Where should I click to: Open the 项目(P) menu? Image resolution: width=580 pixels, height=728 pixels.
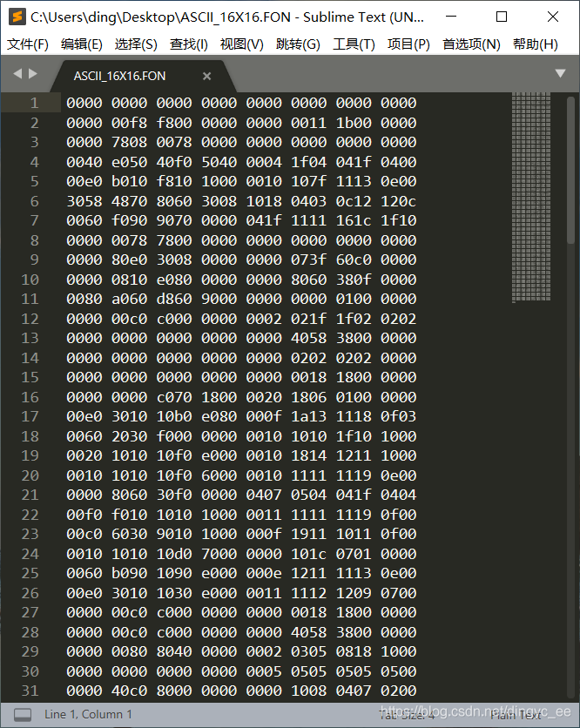(x=408, y=44)
